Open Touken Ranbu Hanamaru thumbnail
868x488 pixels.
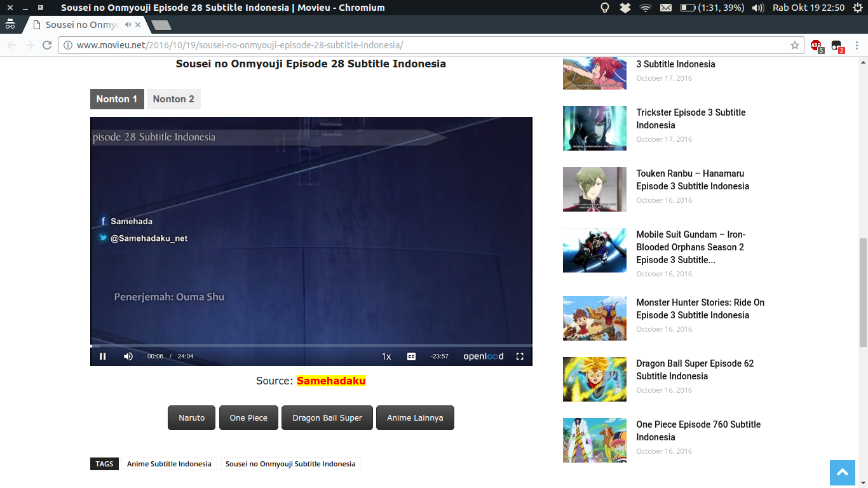[595, 189]
